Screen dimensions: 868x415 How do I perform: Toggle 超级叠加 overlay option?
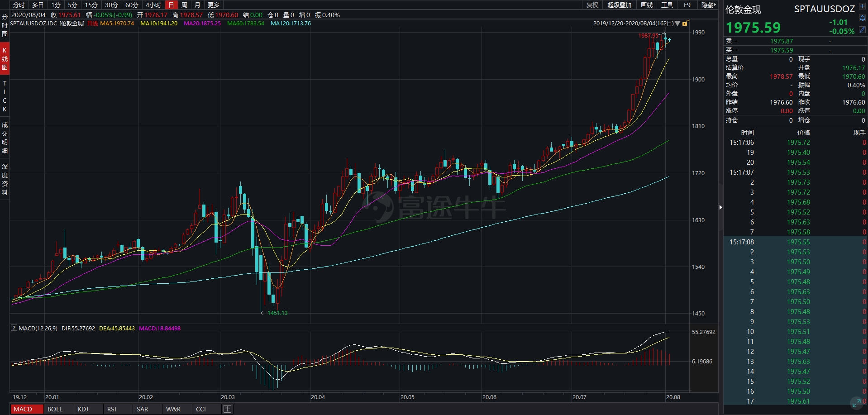pos(619,5)
